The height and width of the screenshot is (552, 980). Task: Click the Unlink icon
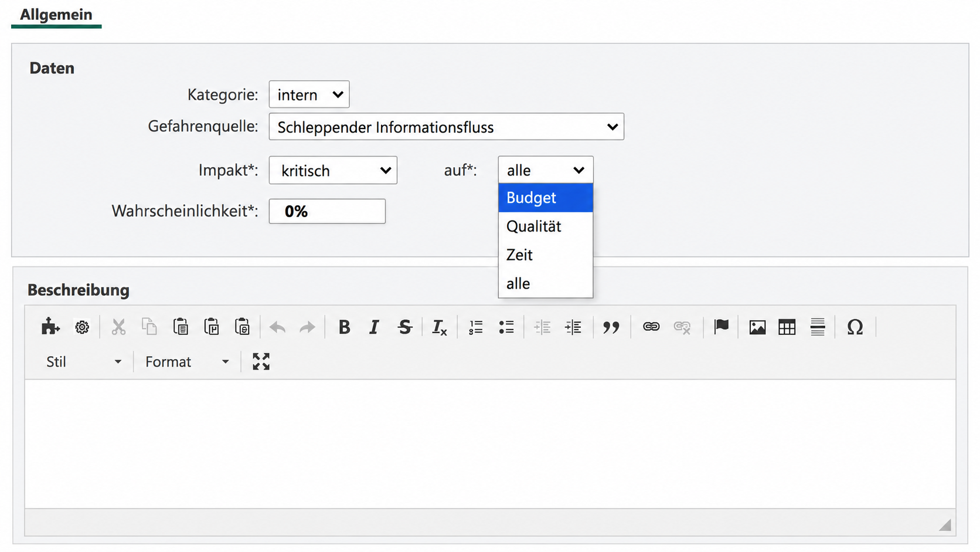point(682,327)
